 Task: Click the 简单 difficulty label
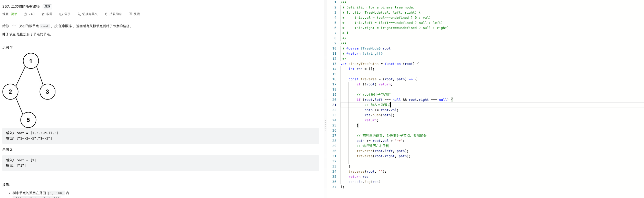[14, 14]
